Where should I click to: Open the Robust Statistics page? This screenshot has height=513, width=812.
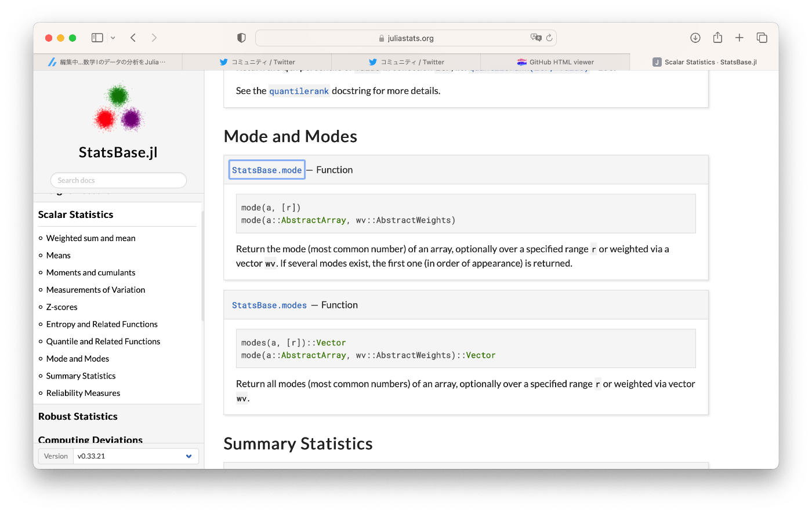point(78,416)
